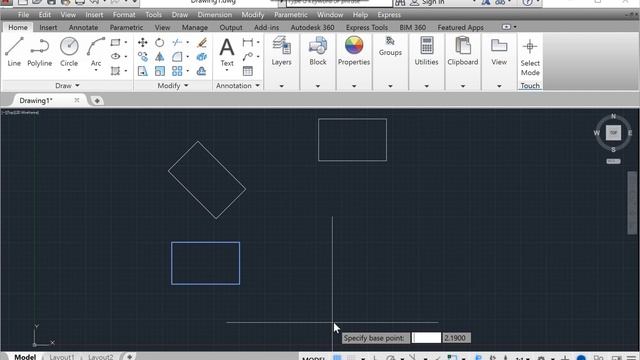Switch to the Layout1 tab
This screenshot has height=360, width=640.
[x=62, y=357]
